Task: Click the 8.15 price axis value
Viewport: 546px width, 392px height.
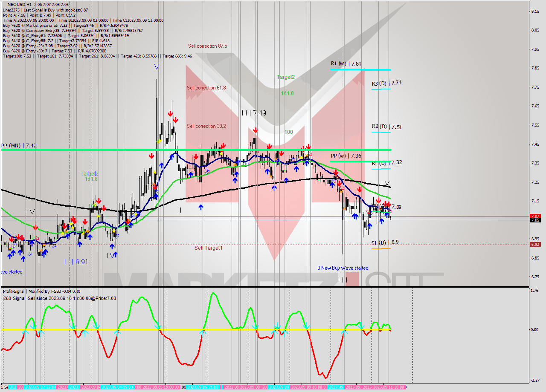Action: (536, 11)
